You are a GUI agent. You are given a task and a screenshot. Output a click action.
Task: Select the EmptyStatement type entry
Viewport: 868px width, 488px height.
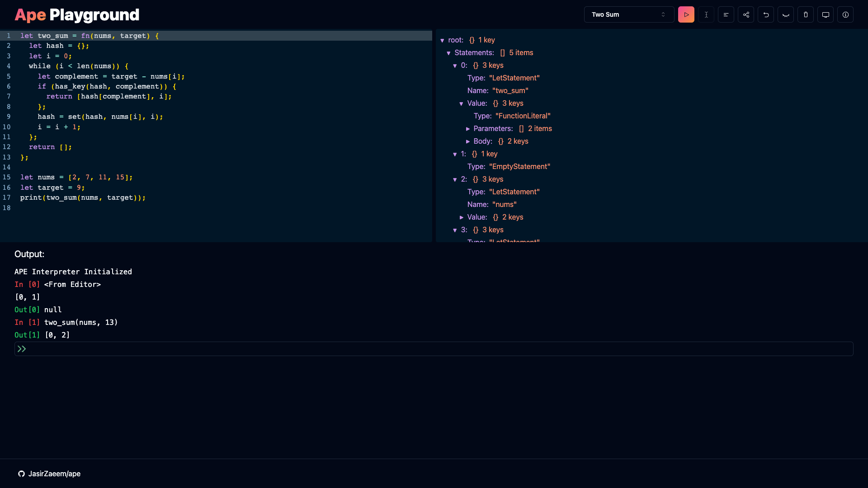519,166
